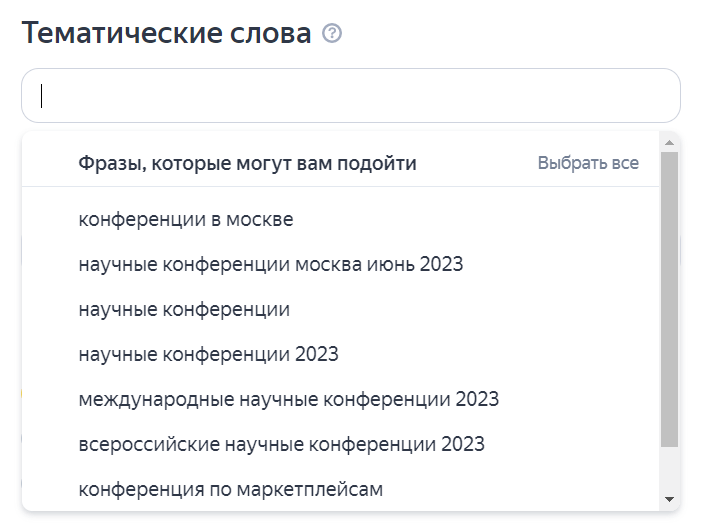Open the help tooltip beside Тематические слова
The height and width of the screenshot is (528, 701).
[332, 34]
